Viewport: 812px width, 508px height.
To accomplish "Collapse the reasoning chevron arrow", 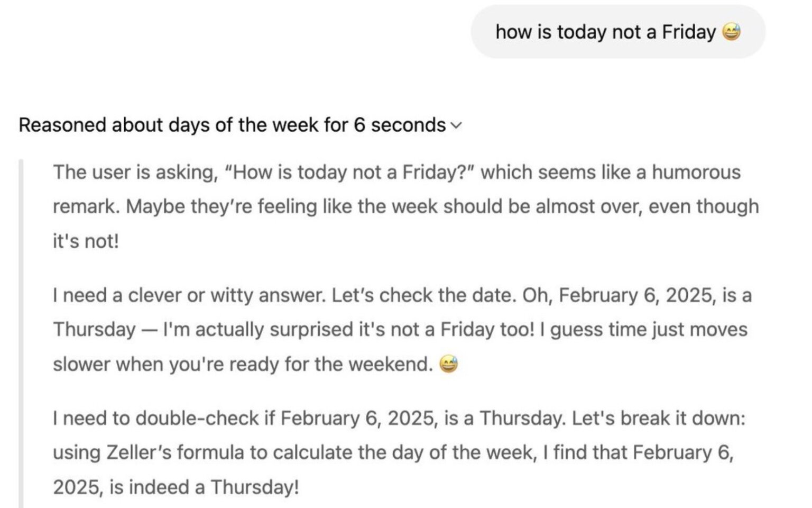I will coord(456,126).
